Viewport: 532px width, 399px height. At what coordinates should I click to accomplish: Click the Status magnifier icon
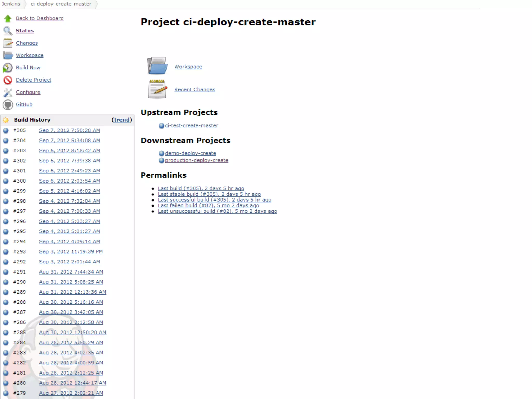click(8, 31)
